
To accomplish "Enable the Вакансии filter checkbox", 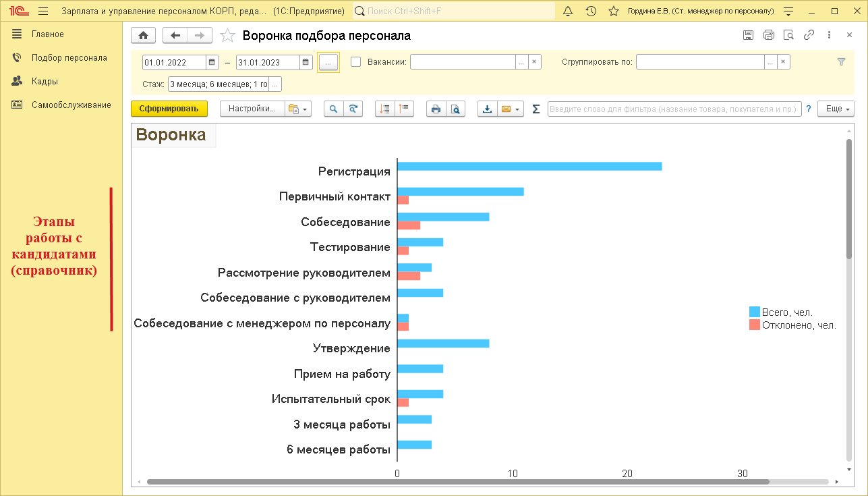I will (x=356, y=62).
